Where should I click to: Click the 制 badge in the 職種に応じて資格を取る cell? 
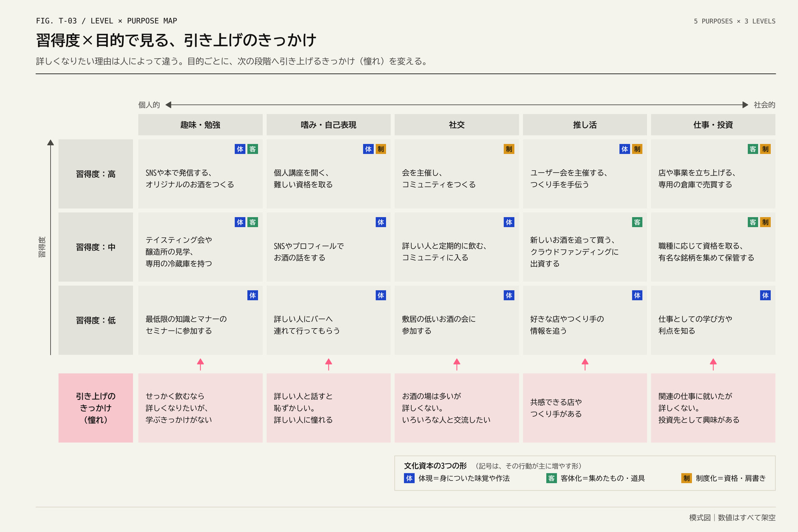(x=765, y=222)
